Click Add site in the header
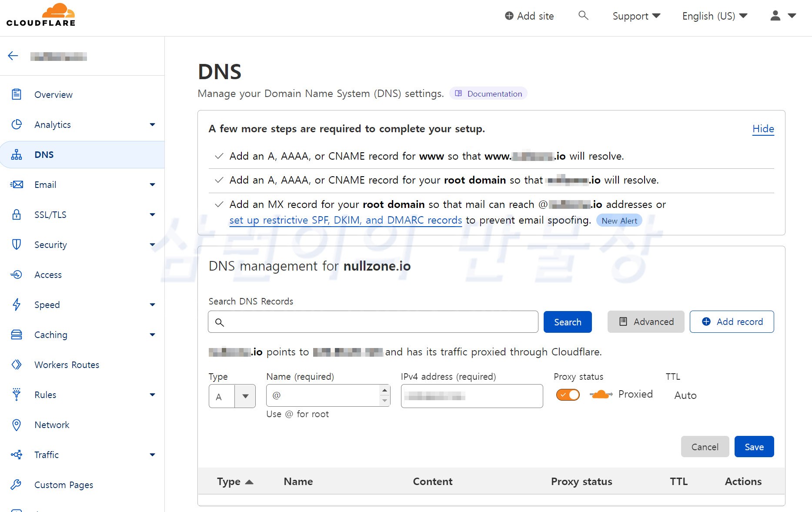 [529, 16]
